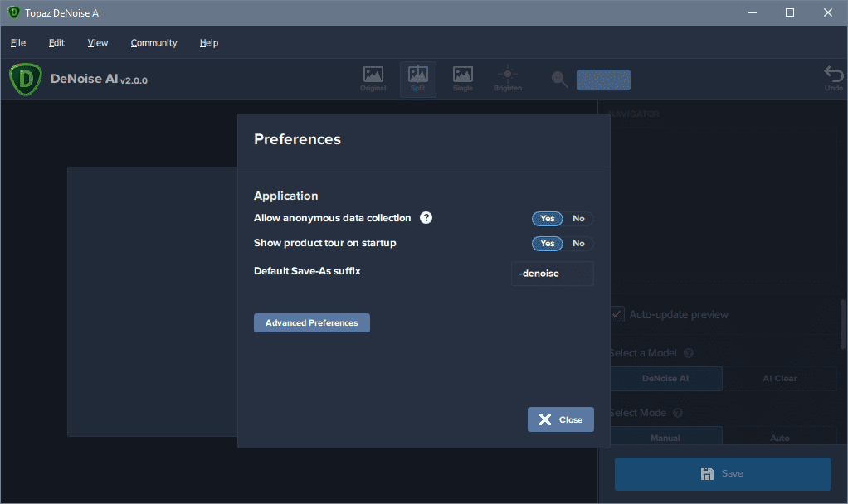Minimize the Topaz DeNoise AI window
Viewport: 848px width, 504px height.
click(x=753, y=12)
